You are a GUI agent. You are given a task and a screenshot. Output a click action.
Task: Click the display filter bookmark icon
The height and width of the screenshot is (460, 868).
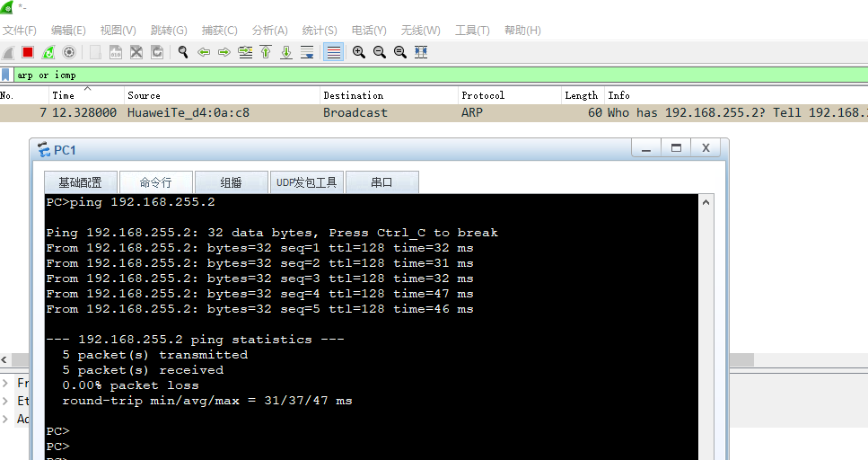tap(5, 75)
